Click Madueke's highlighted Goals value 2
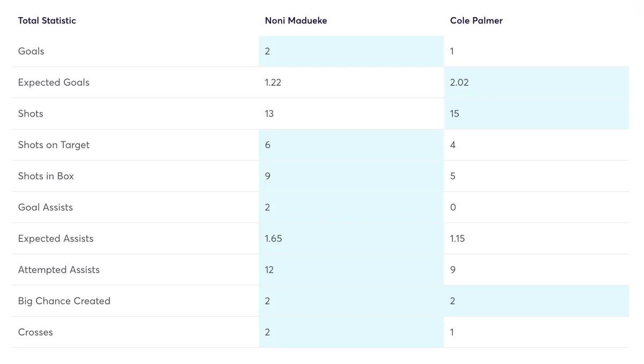Viewport: 644px width, 364px height. point(267,52)
